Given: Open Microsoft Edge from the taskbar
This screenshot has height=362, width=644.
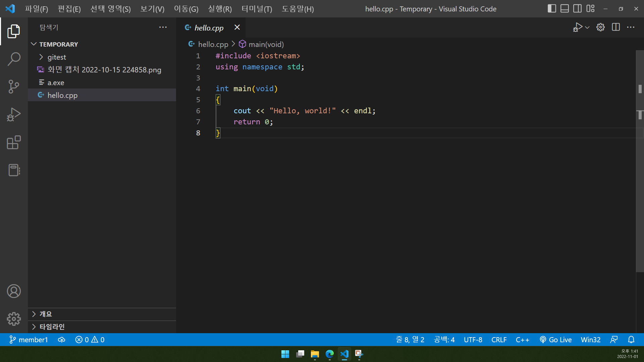Looking at the screenshot, I should 330,354.
